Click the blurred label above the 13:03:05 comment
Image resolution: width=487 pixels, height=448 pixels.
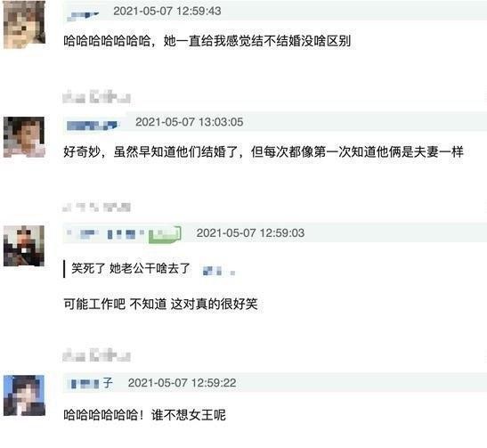tap(96, 96)
